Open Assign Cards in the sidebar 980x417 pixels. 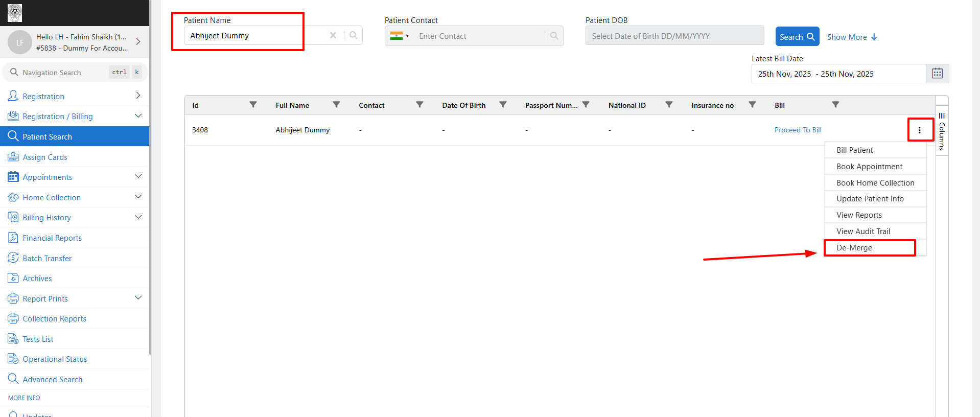75,157
